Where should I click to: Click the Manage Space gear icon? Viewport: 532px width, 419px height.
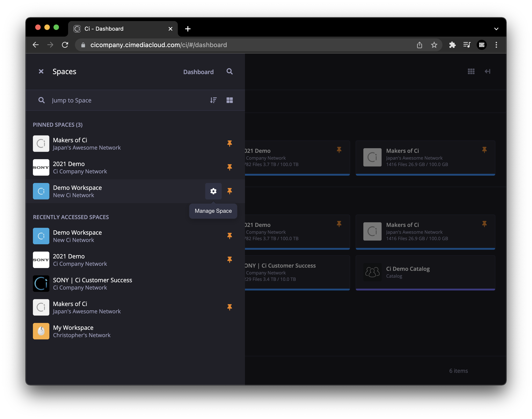pos(213,191)
